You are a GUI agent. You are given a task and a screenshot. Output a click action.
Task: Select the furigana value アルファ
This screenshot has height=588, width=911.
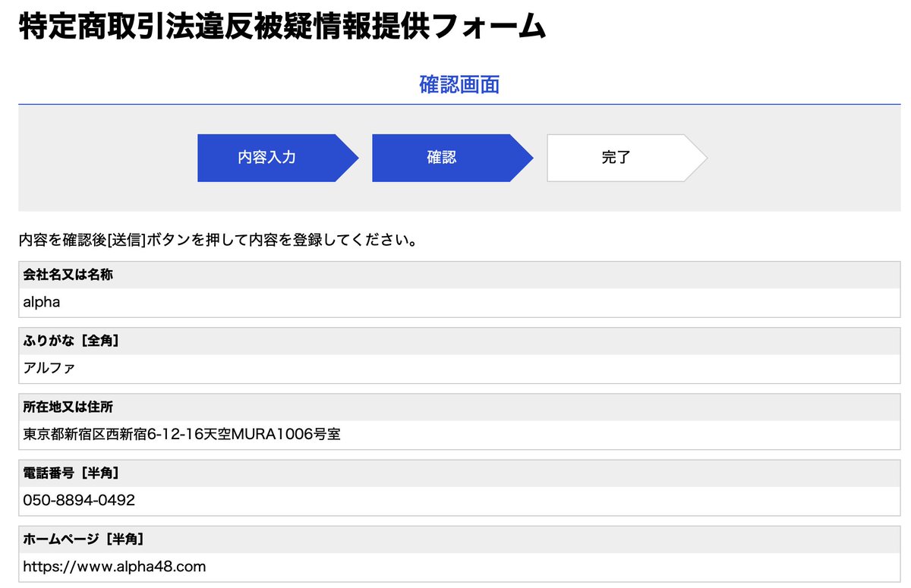[x=49, y=368]
